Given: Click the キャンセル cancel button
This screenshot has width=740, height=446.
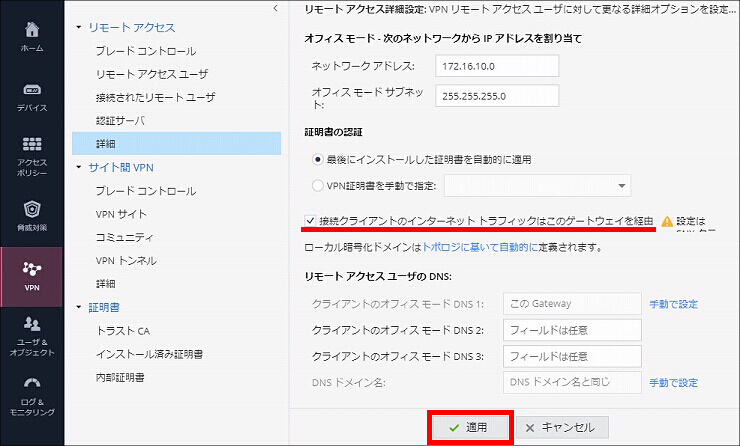Looking at the screenshot, I should pyautogui.click(x=562, y=428).
